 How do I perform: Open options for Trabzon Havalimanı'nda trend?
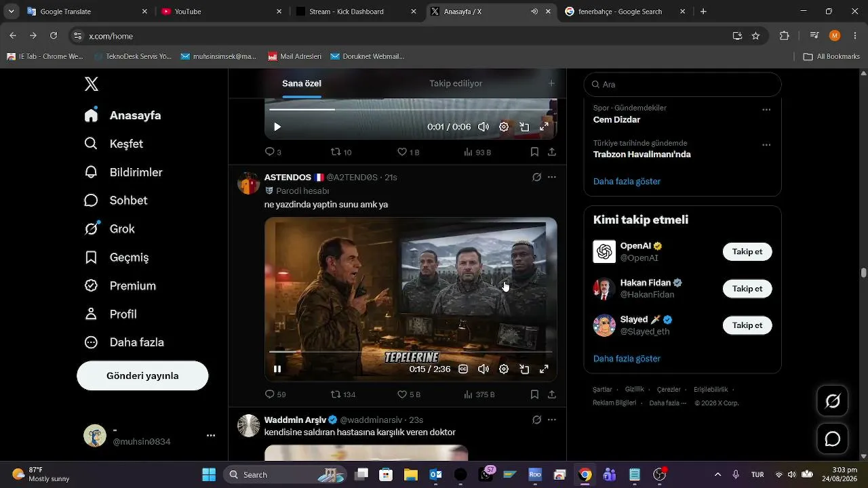coord(766,145)
